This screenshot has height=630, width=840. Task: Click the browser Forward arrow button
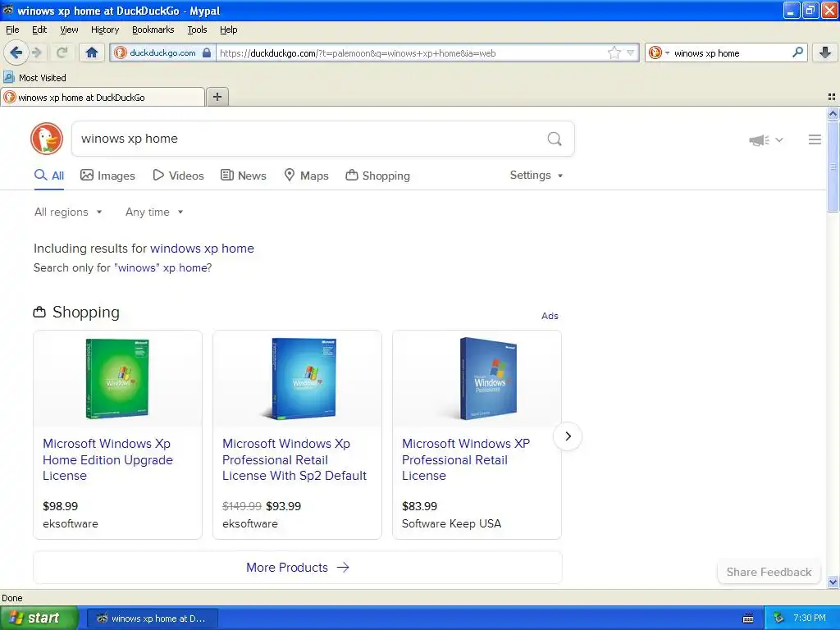pyautogui.click(x=37, y=52)
